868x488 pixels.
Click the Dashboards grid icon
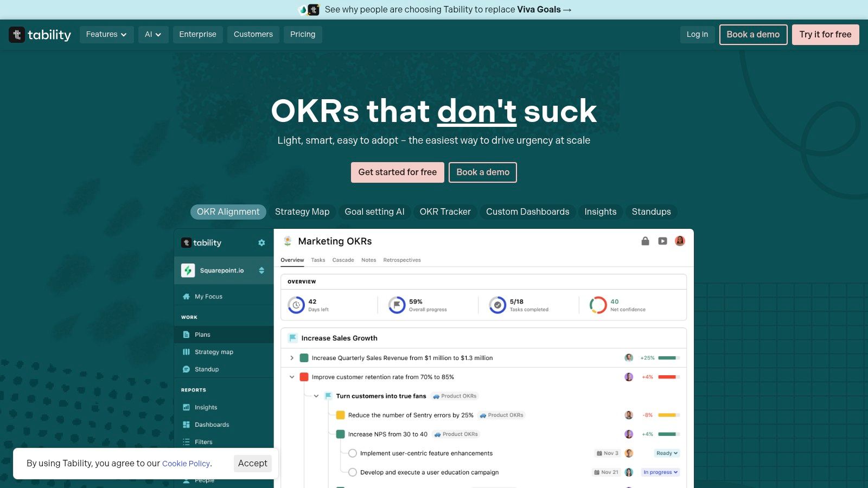[x=186, y=425]
